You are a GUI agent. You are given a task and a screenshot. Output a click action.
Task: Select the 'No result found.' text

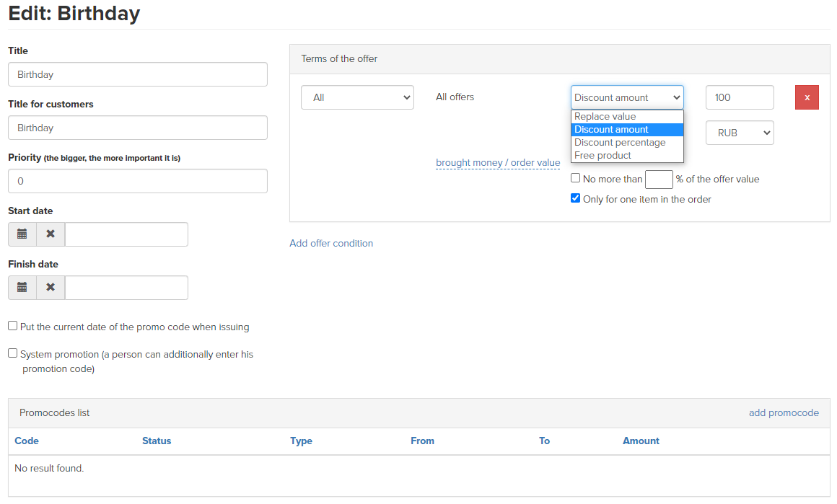pyautogui.click(x=49, y=468)
